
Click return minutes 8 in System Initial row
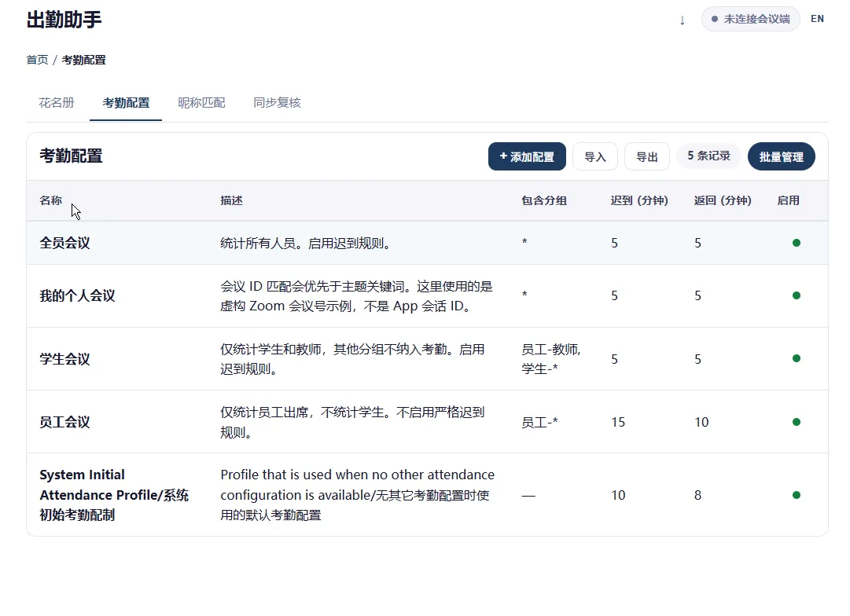pos(697,495)
